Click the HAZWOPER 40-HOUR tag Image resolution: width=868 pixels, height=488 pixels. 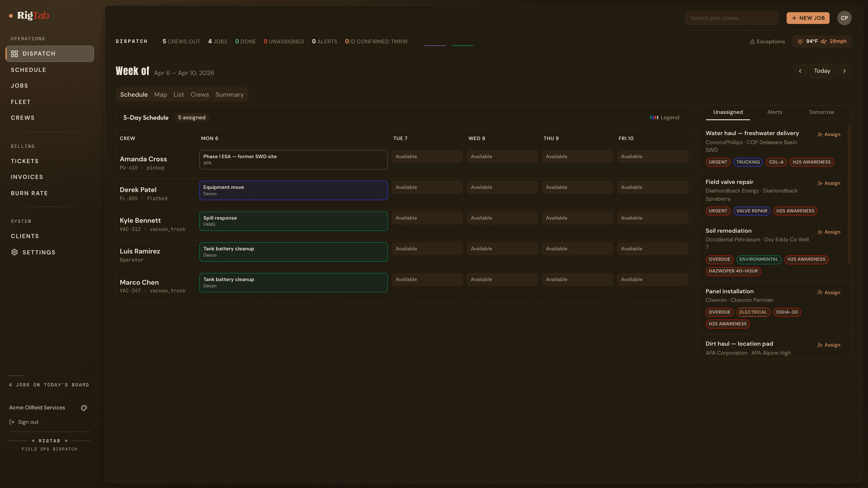[x=733, y=271]
